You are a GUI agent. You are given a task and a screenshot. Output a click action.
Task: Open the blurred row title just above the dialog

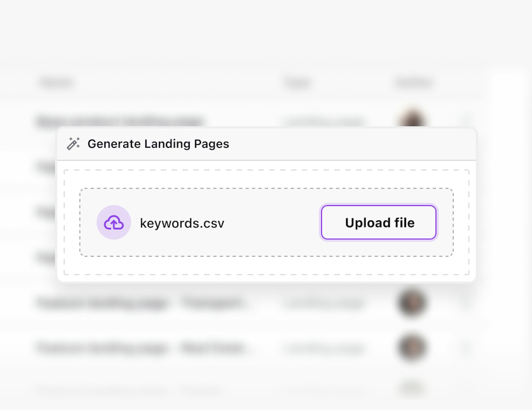point(119,121)
